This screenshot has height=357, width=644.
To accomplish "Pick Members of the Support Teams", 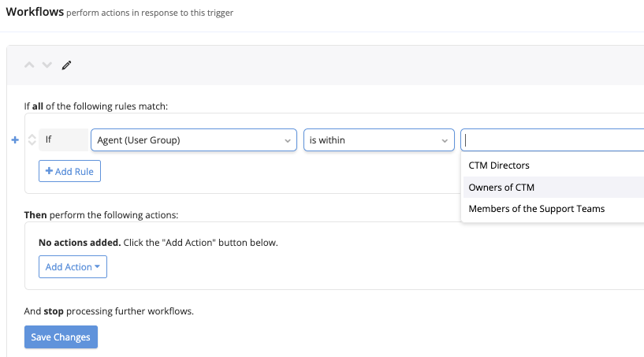I will pyautogui.click(x=536, y=209).
